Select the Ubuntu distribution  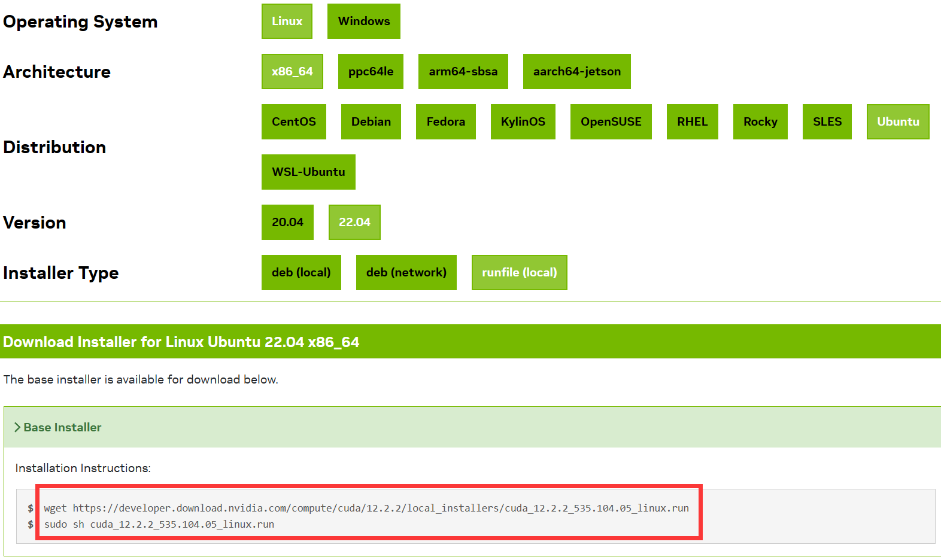click(898, 121)
